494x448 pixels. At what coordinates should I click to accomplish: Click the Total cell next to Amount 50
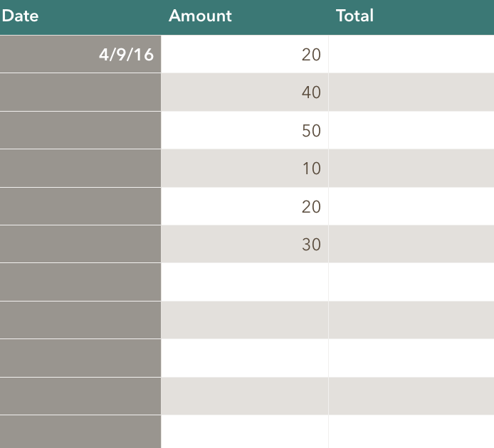(x=411, y=131)
